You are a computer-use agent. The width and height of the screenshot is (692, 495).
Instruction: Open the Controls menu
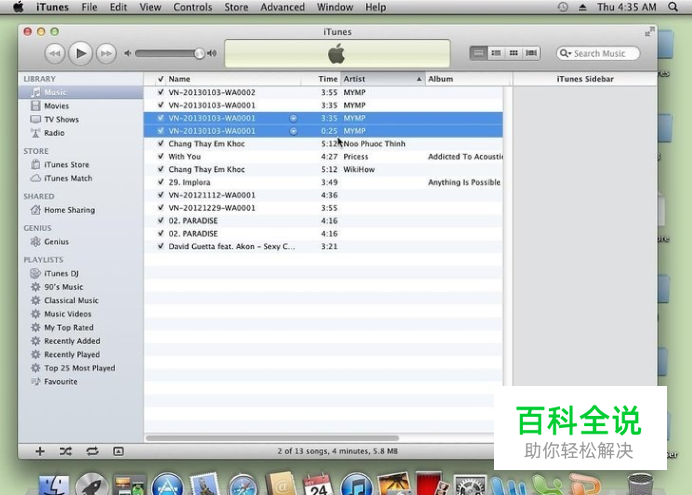point(192,7)
